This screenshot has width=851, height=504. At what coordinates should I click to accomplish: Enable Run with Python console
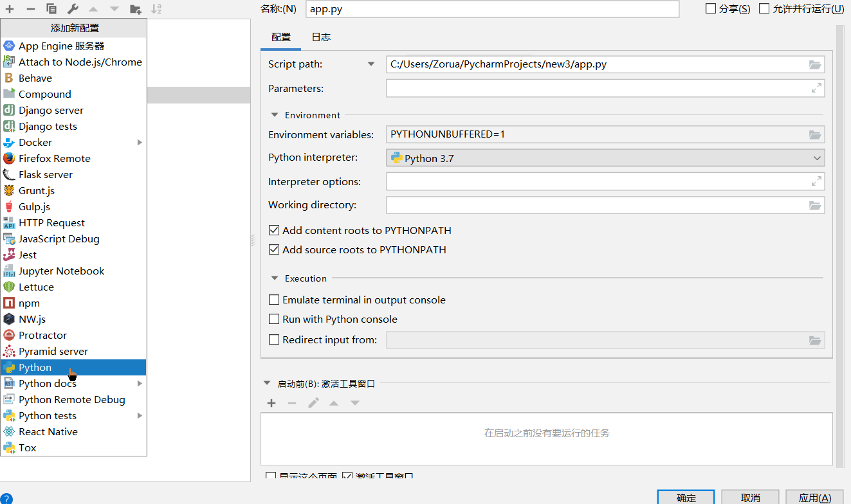[x=275, y=319]
